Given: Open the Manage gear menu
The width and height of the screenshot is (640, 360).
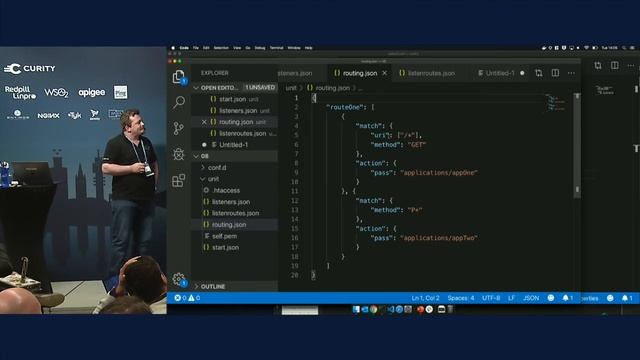Looking at the screenshot, I should (179, 279).
